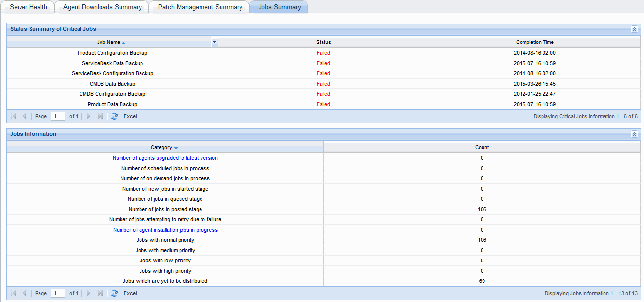The height and width of the screenshot is (302, 644).
Task: Click next page arrow under Critical Jobs table
Action: (x=89, y=116)
